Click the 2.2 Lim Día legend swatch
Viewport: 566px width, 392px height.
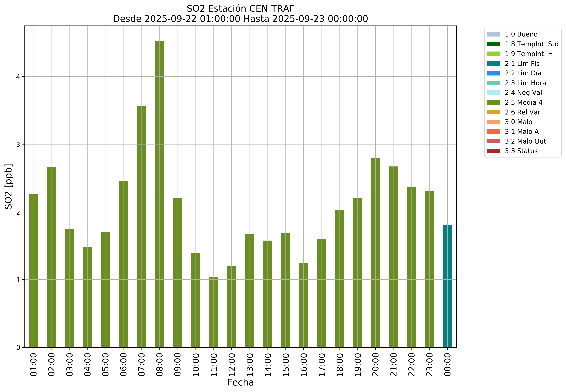tap(493, 73)
